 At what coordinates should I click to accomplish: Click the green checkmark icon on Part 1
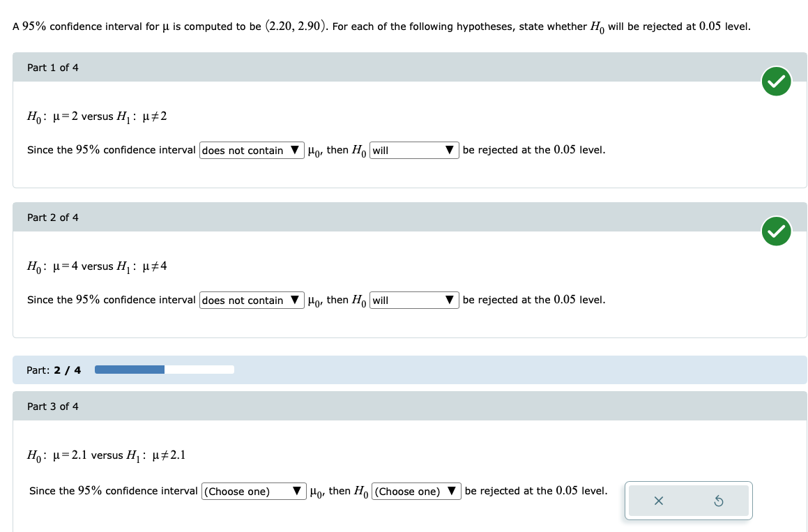pos(776,82)
